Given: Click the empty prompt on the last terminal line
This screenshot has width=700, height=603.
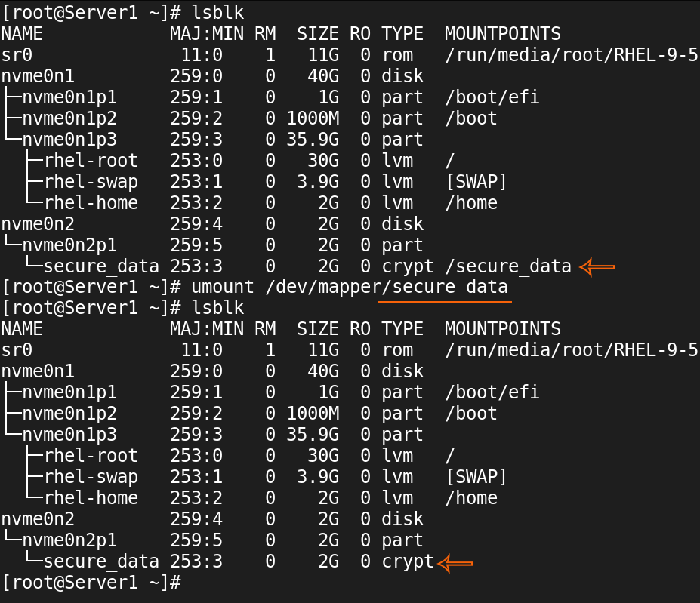Looking at the screenshot, I should 91,582.
